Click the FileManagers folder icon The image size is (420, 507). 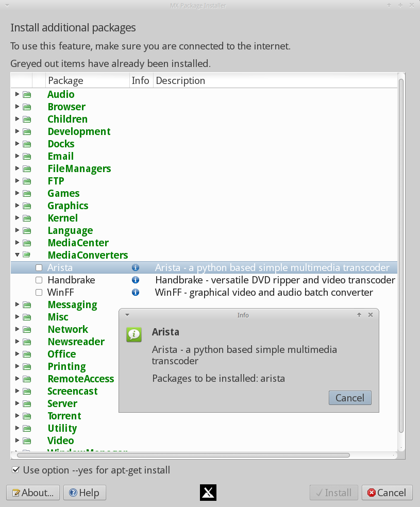point(27,169)
